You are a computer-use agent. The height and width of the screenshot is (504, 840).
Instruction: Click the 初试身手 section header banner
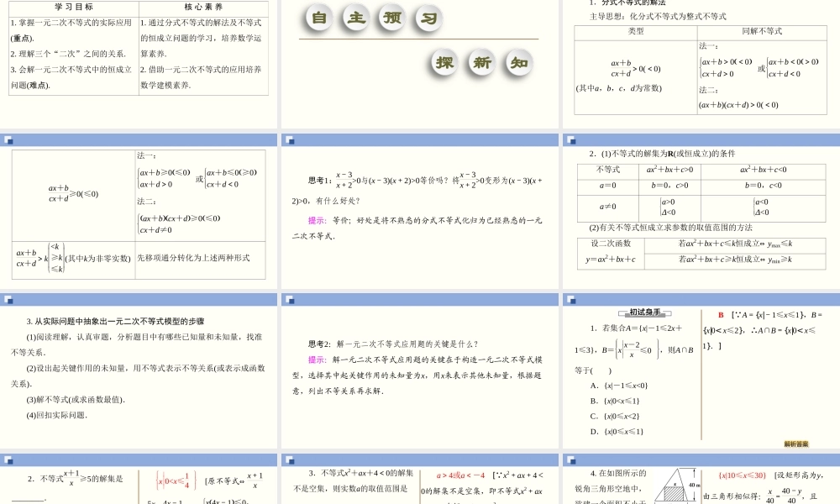643,313
